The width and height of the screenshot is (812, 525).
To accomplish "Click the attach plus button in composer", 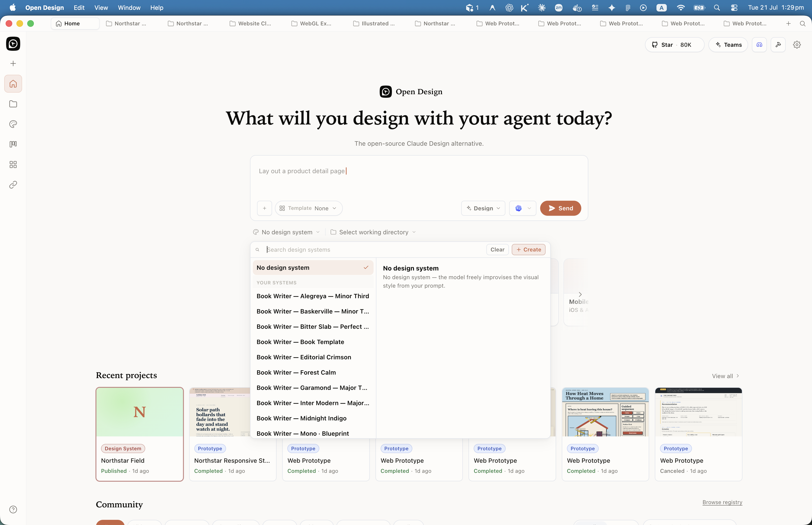I will coord(264,208).
